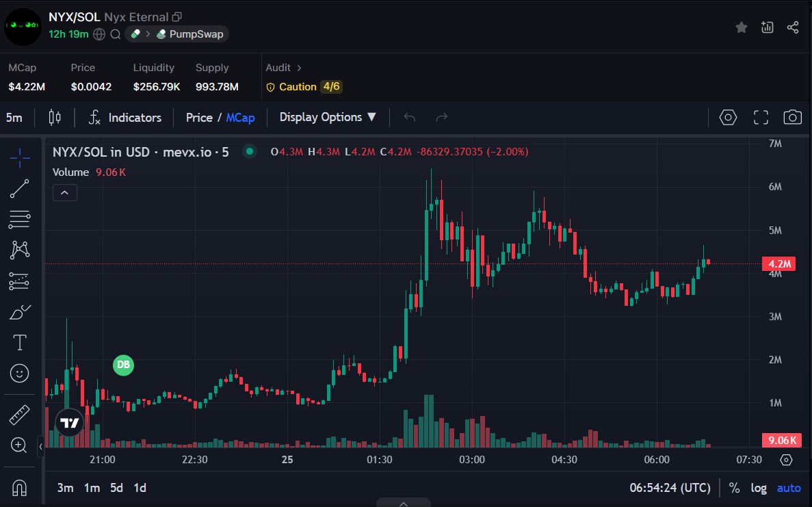This screenshot has height=507, width=812.
Task: Click the 12h 19m token age
Action: 68,34
